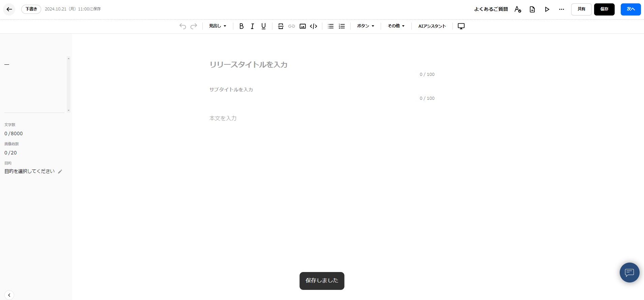Open the AIアシスタント panel
This screenshot has width=644, height=300.
[x=432, y=26]
